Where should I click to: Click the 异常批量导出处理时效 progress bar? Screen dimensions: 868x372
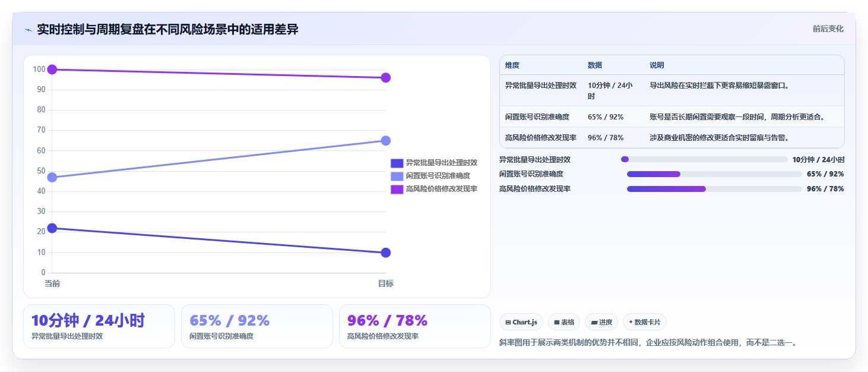tap(704, 159)
